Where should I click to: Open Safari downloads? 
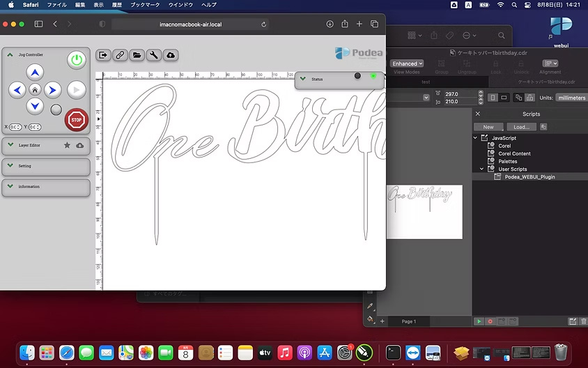coord(330,24)
